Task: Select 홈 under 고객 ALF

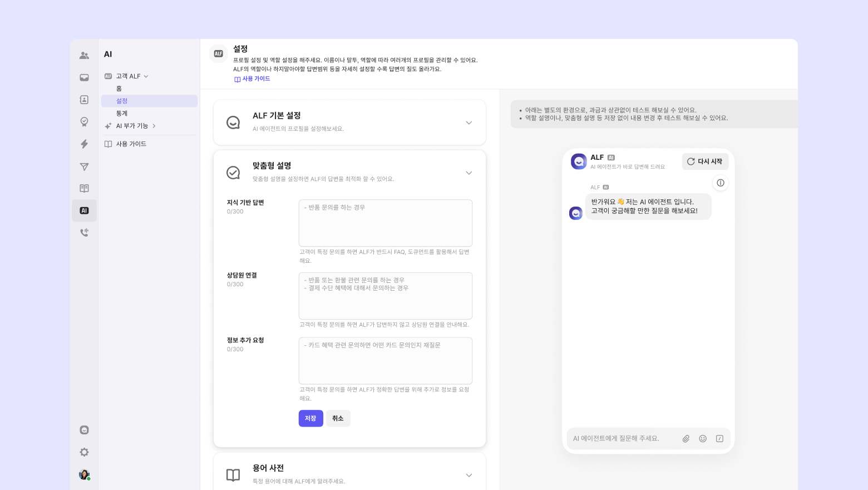Action: (119, 89)
